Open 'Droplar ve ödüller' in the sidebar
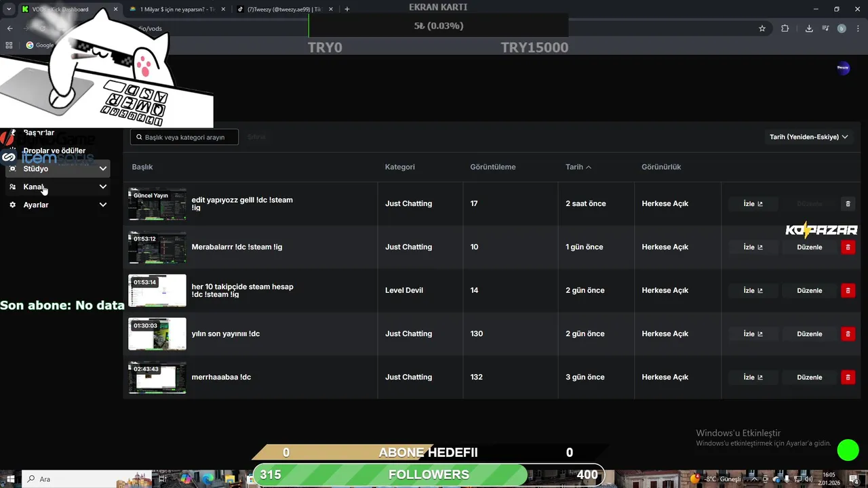The image size is (868, 488). pyautogui.click(x=54, y=150)
